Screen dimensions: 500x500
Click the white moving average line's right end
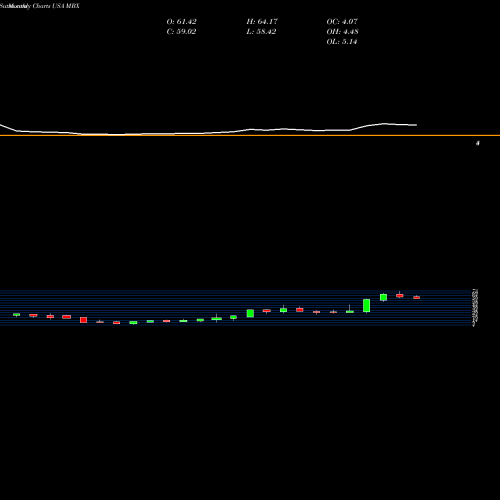416,125
